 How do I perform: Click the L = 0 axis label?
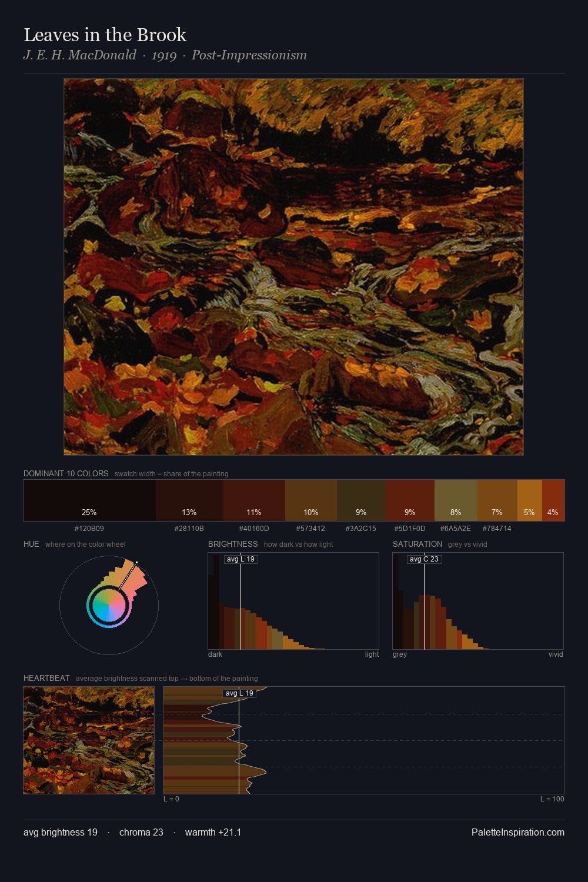(x=171, y=799)
